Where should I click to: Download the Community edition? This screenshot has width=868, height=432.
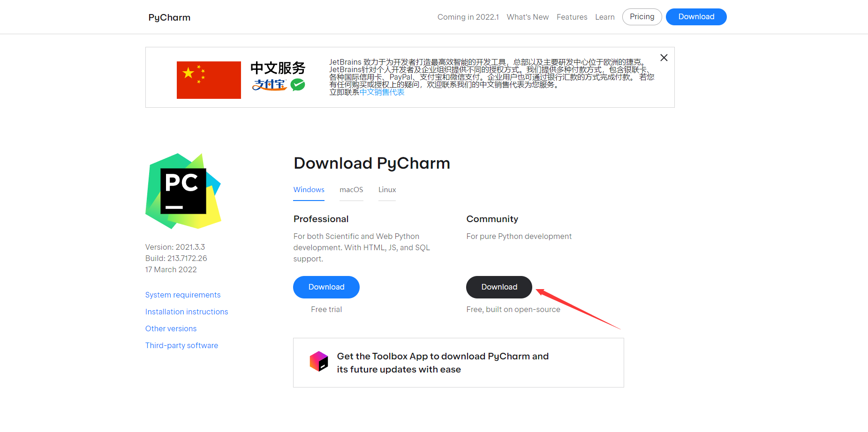click(499, 287)
